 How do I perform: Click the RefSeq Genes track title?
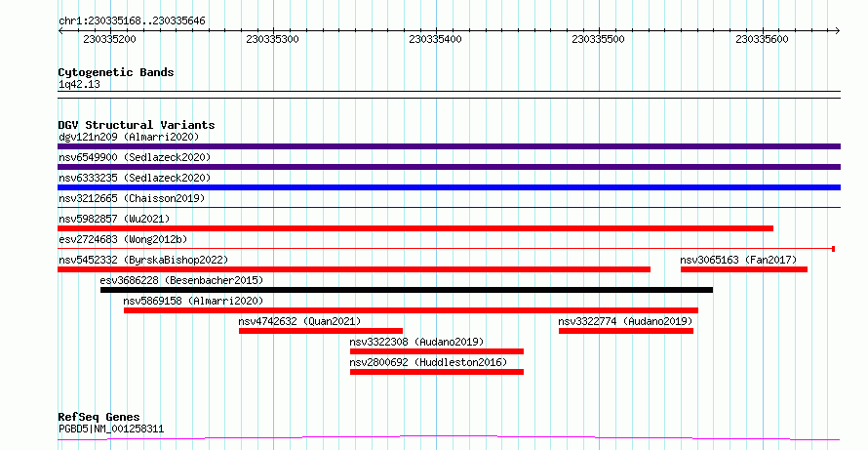point(99,417)
